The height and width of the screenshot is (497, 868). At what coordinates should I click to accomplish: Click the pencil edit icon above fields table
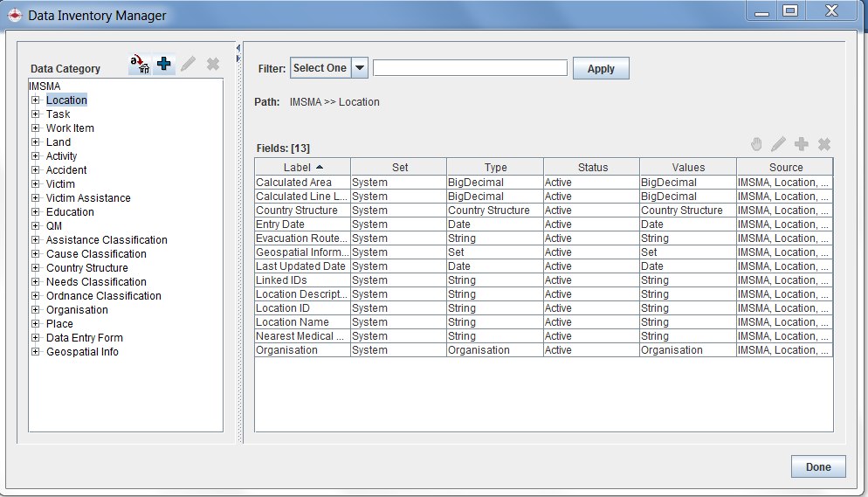[x=778, y=144]
